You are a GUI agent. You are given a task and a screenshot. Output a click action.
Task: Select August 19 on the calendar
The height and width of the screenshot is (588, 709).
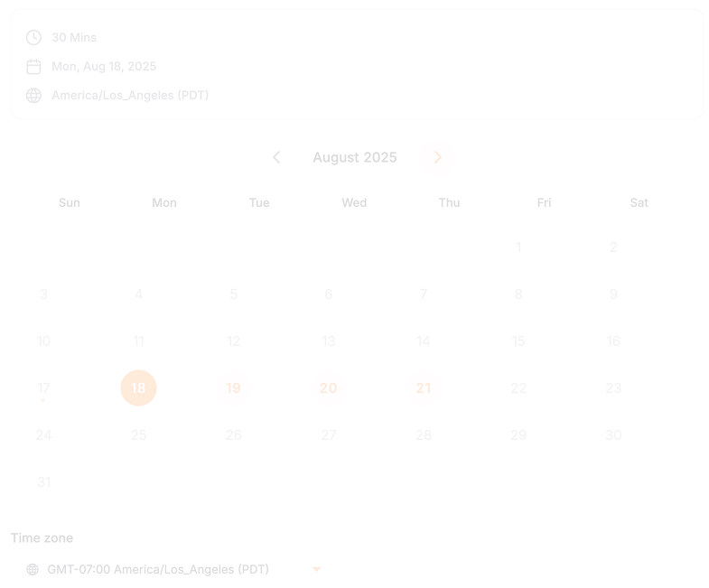233,388
